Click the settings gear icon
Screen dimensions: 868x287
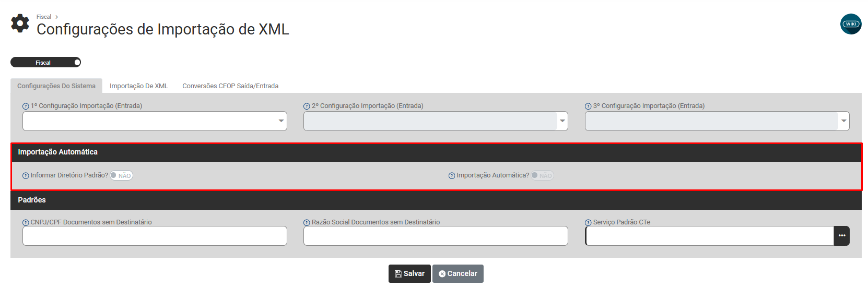tap(20, 23)
